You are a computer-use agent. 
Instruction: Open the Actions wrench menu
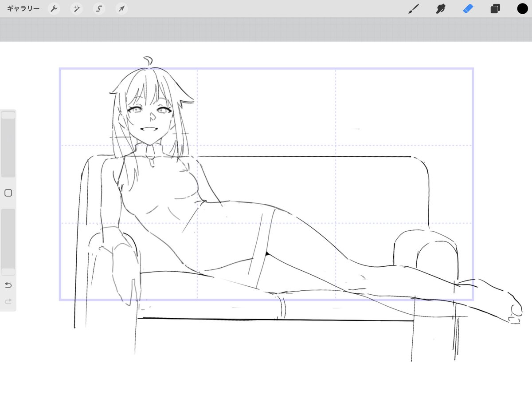click(54, 9)
